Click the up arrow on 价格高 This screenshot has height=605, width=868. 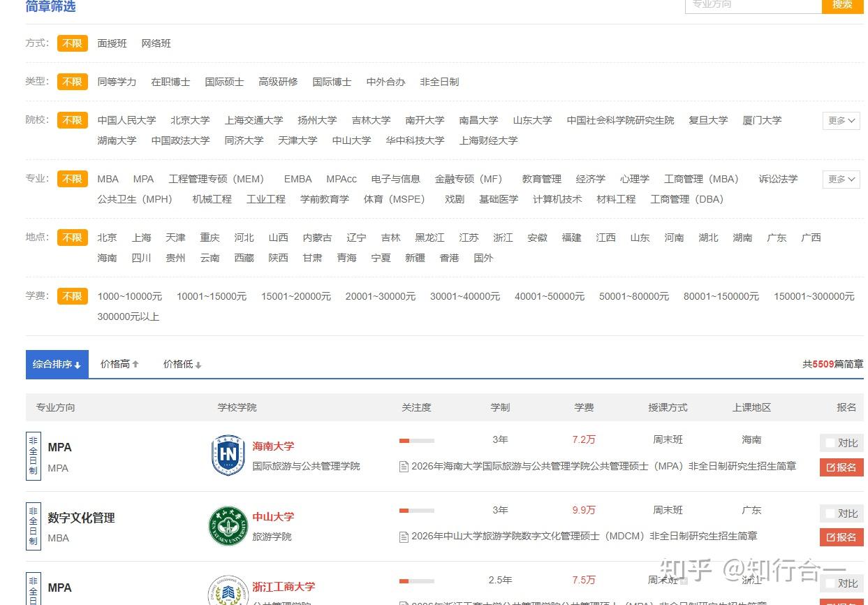[135, 363]
